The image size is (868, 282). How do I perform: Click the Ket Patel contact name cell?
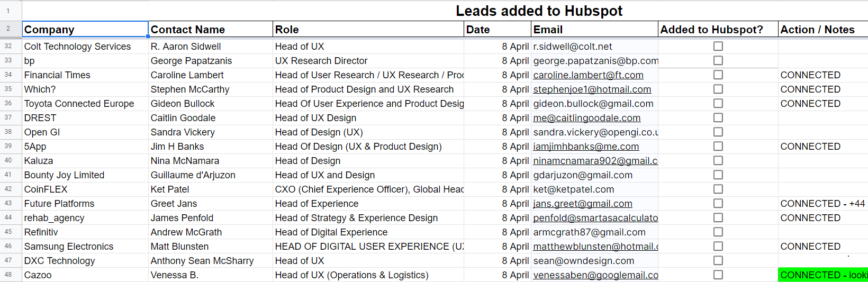point(170,189)
